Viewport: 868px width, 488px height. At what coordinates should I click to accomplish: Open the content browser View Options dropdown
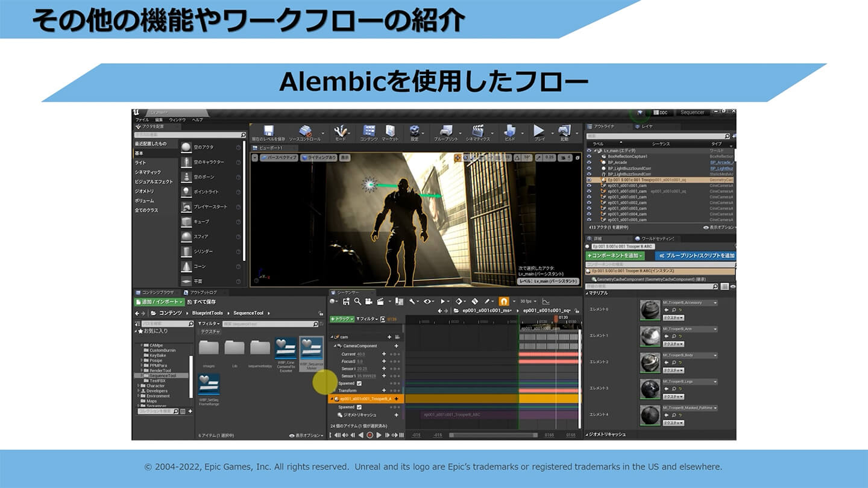(306, 435)
